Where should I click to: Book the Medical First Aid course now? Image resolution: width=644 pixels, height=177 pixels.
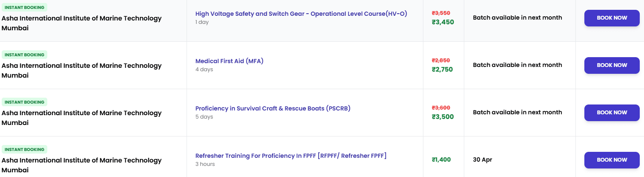point(612,65)
